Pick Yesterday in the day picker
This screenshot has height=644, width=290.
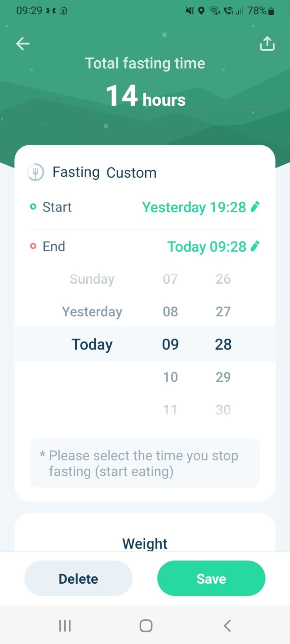(92, 312)
